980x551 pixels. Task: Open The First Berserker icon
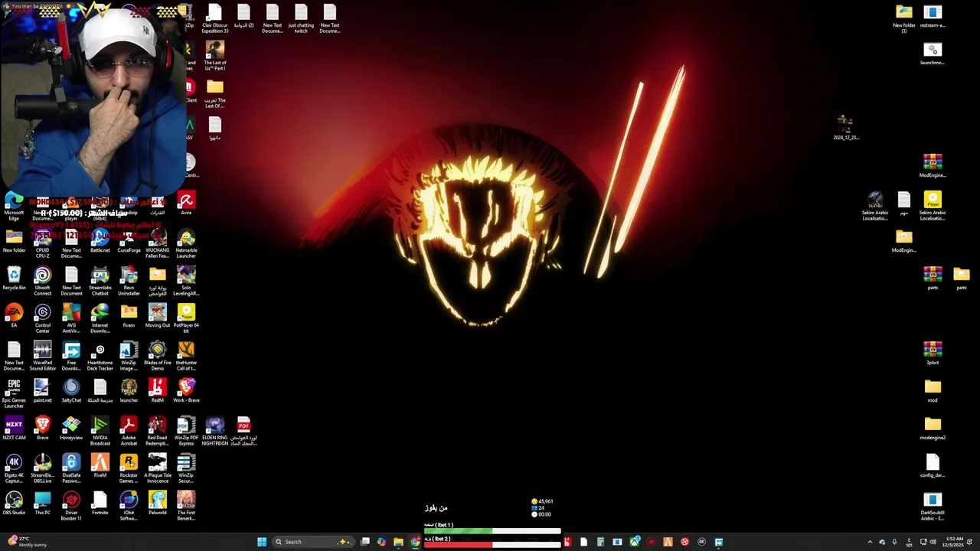point(186,506)
